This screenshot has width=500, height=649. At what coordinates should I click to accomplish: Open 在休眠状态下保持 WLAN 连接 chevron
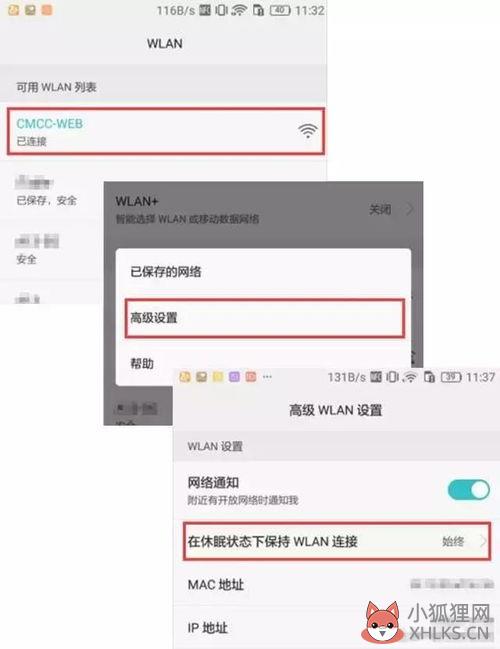click(483, 541)
